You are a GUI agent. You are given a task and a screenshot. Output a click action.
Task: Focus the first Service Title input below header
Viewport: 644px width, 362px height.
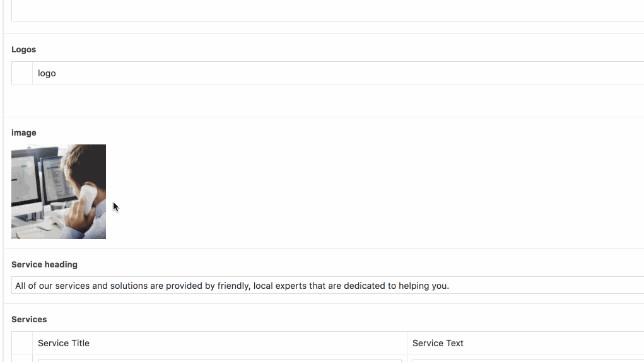[x=220, y=360]
